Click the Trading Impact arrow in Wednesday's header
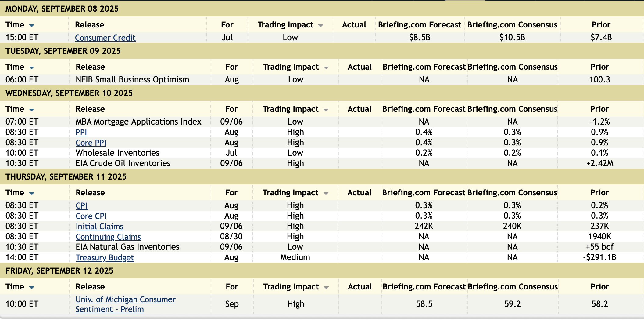 [326, 110]
